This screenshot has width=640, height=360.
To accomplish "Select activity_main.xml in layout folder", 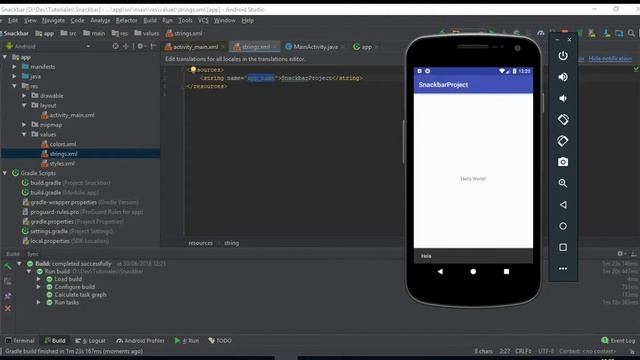I will 72,115.
